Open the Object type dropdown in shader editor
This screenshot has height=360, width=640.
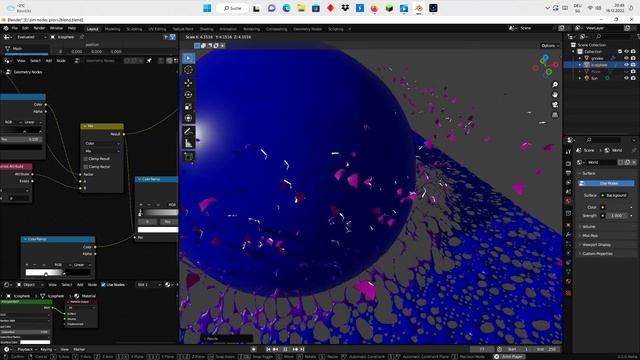[31, 284]
